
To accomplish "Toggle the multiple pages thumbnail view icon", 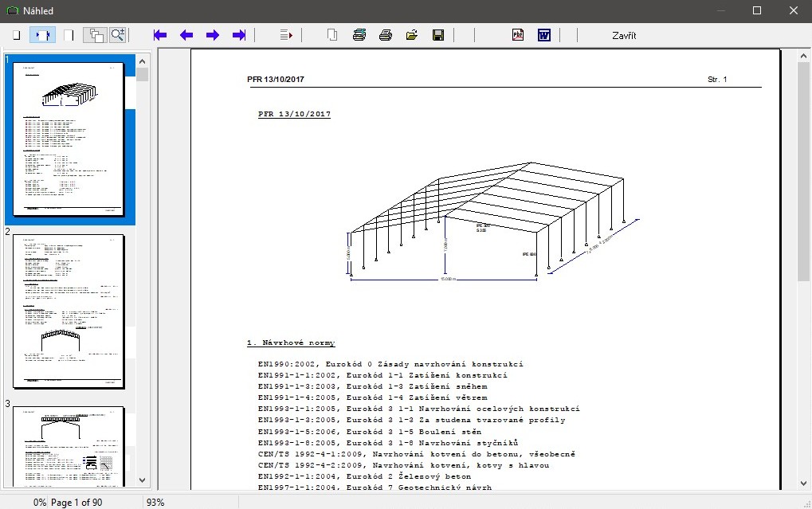I will click(96, 35).
